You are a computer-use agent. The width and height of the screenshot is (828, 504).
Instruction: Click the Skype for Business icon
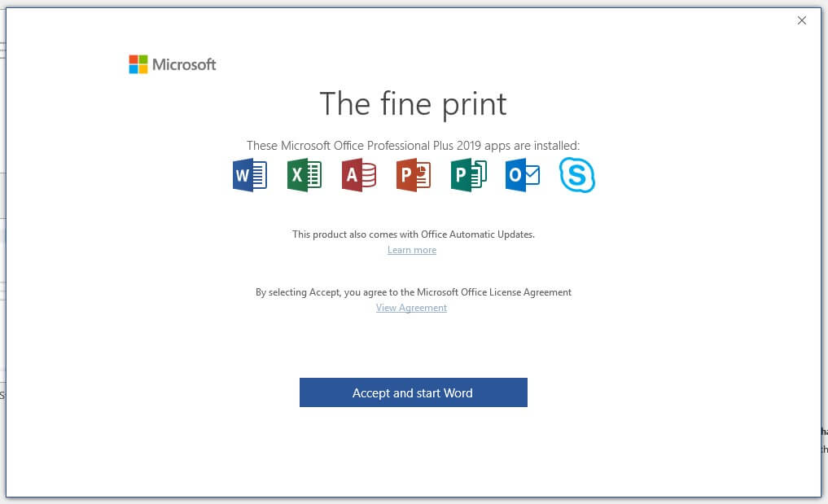[x=577, y=175]
